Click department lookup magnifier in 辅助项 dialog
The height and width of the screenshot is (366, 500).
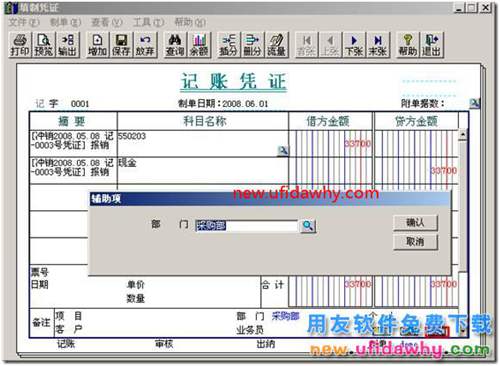click(308, 226)
